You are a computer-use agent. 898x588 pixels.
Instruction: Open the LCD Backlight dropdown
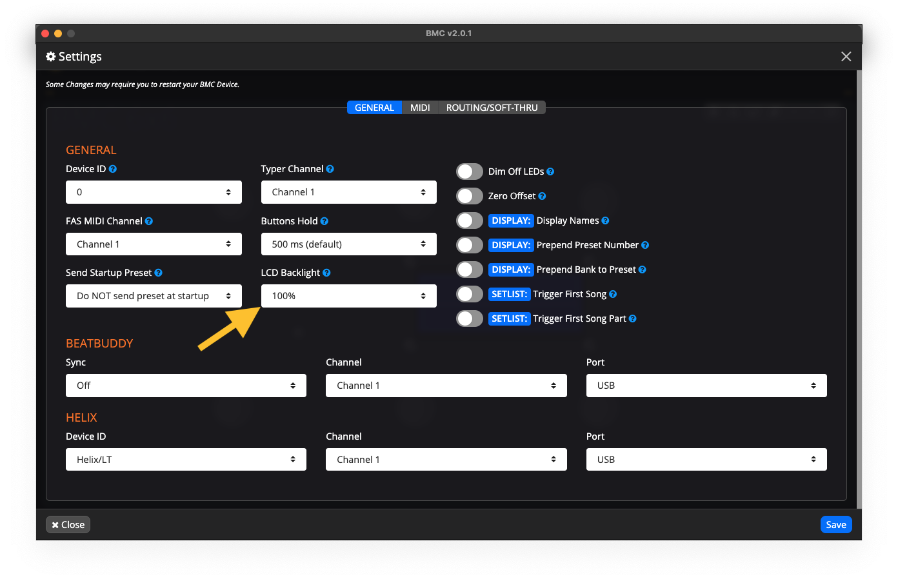pos(349,296)
